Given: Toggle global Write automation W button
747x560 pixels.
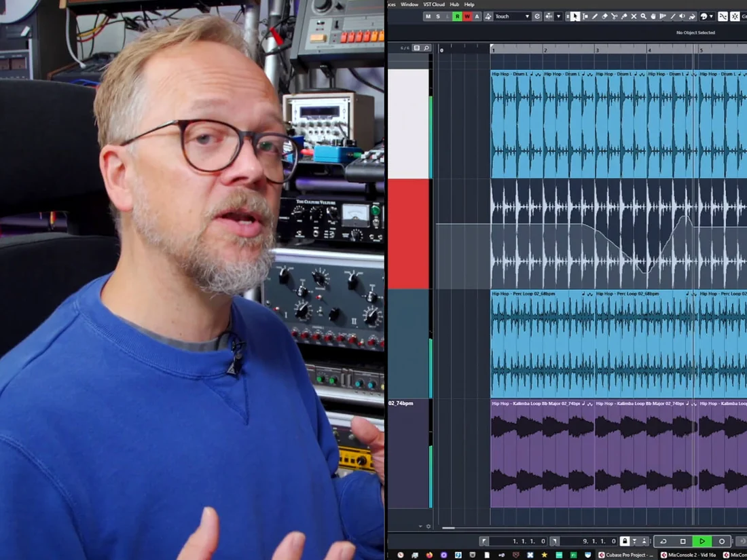Looking at the screenshot, I should [x=467, y=17].
